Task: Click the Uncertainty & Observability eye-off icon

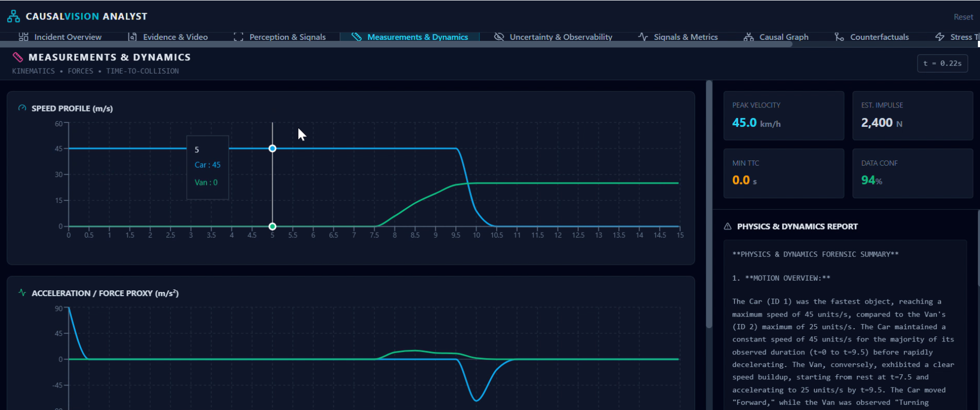Action: point(499,37)
